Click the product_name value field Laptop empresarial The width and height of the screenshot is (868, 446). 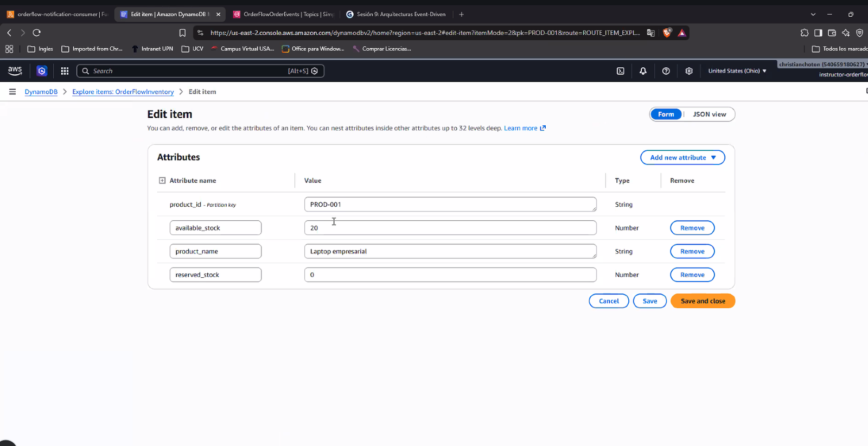point(450,251)
